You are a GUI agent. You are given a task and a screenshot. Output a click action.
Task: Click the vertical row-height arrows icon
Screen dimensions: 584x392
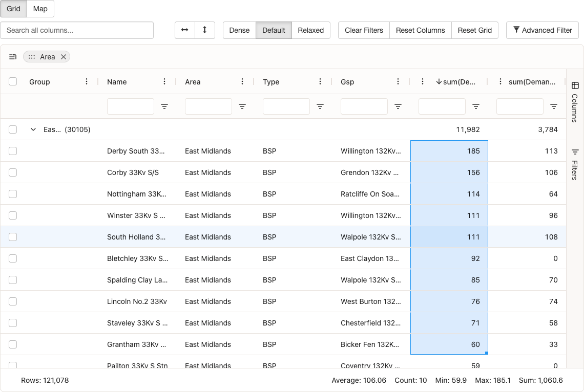pyautogui.click(x=205, y=30)
